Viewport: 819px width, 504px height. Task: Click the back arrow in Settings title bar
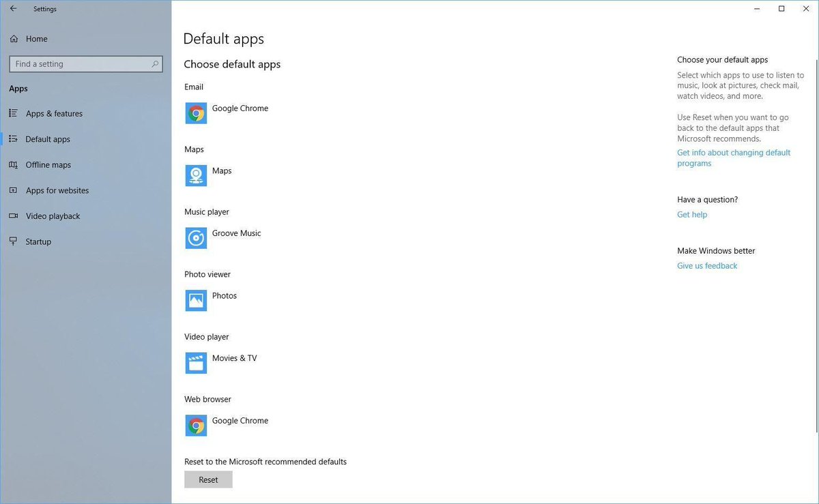tap(13, 9)
